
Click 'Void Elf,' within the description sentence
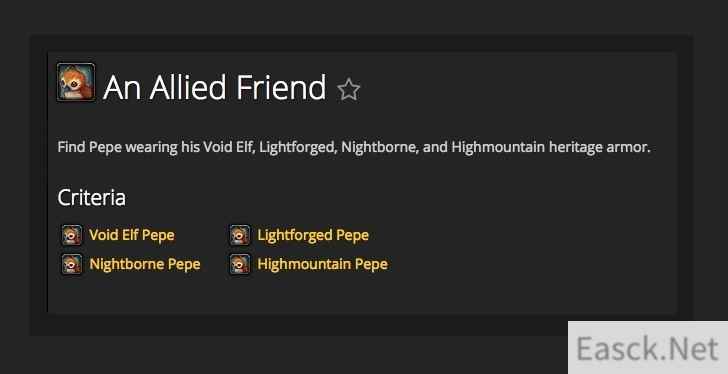pyautogui.click(x=229, y=148)
